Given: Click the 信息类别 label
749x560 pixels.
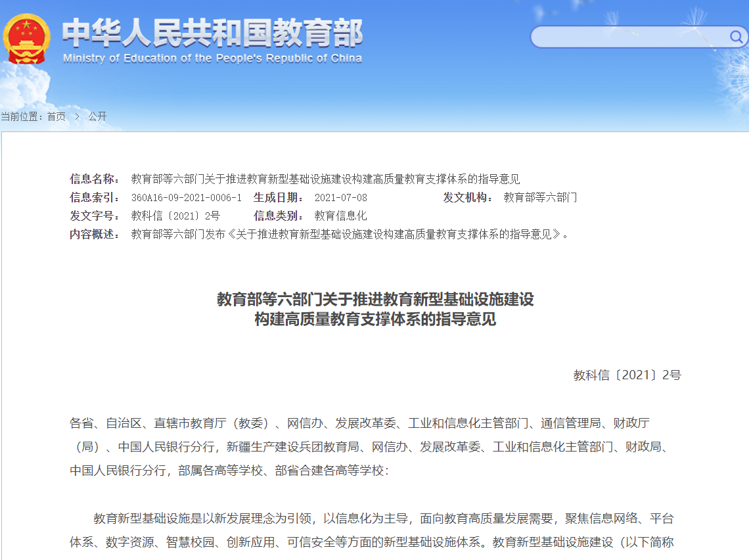Looking at the screenshot, I should pos(279,216).
